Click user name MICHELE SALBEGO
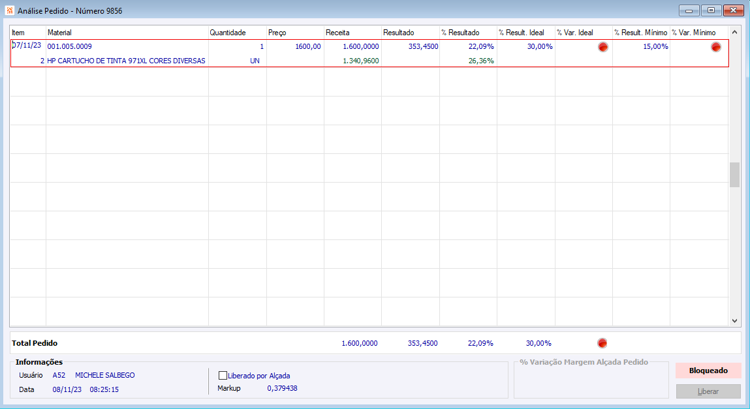 [x=105, y=376]
